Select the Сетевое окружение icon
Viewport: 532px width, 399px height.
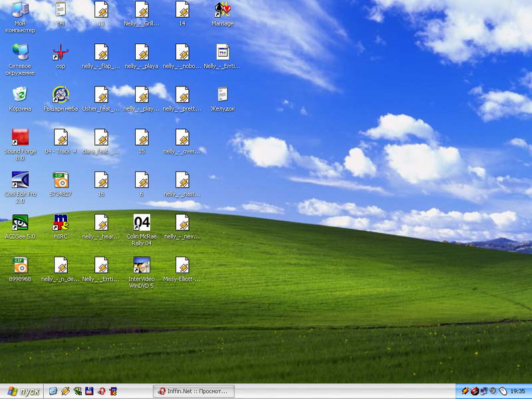20,53
